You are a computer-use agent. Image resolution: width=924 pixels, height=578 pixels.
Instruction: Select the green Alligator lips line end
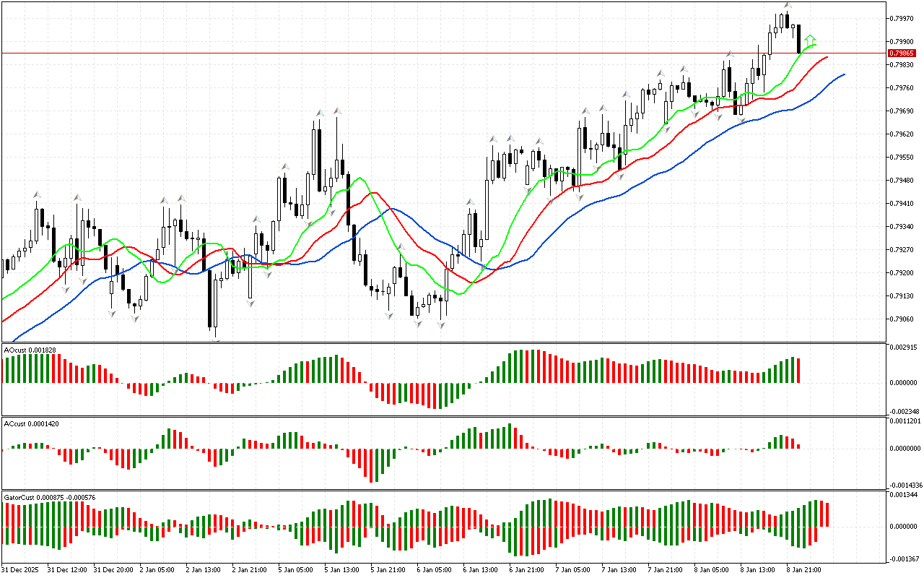pyautogui.click(x=816, y=46)
